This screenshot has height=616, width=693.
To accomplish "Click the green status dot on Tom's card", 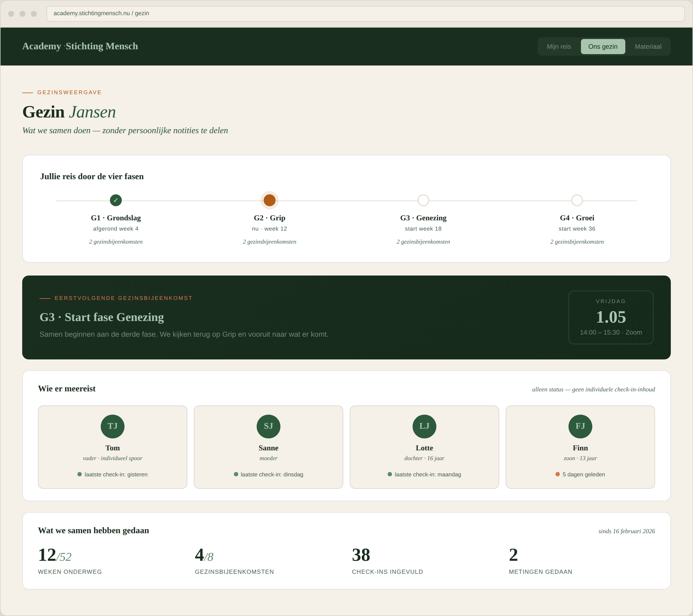I will pyautogui.click(x=79, y=474).
